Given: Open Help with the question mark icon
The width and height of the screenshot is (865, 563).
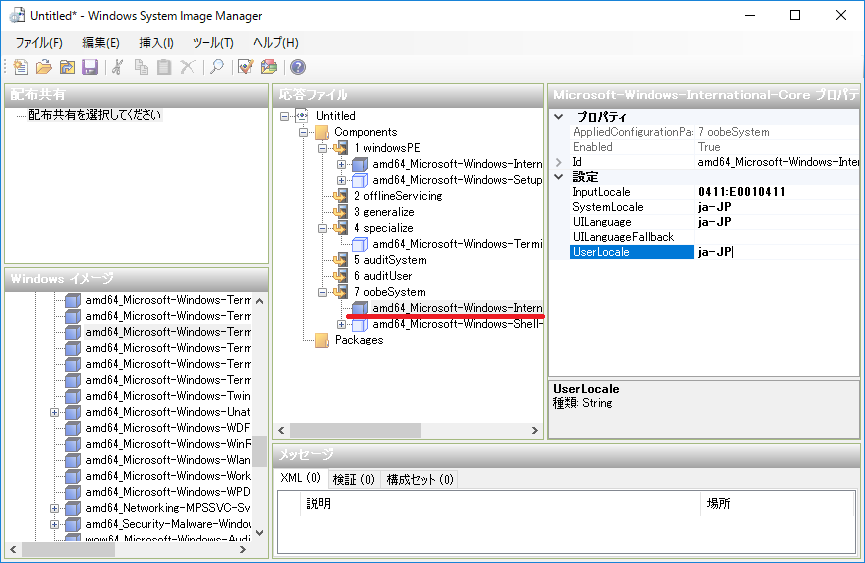Looking at the screenshot, I should [298, 67].
